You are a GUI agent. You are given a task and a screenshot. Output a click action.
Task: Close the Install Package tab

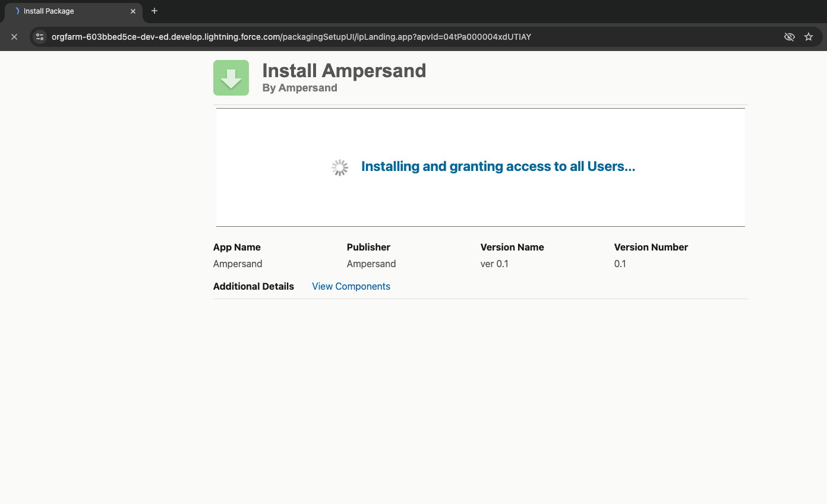[x=133, y=11]
